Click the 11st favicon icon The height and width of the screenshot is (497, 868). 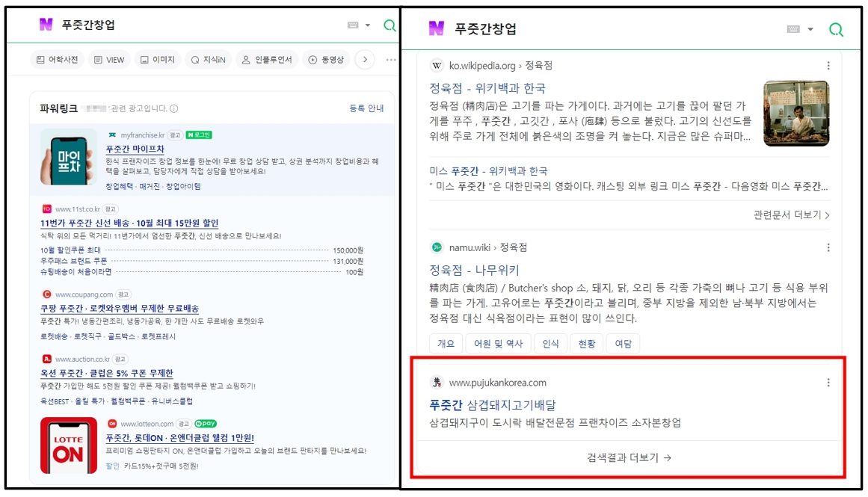46,209
